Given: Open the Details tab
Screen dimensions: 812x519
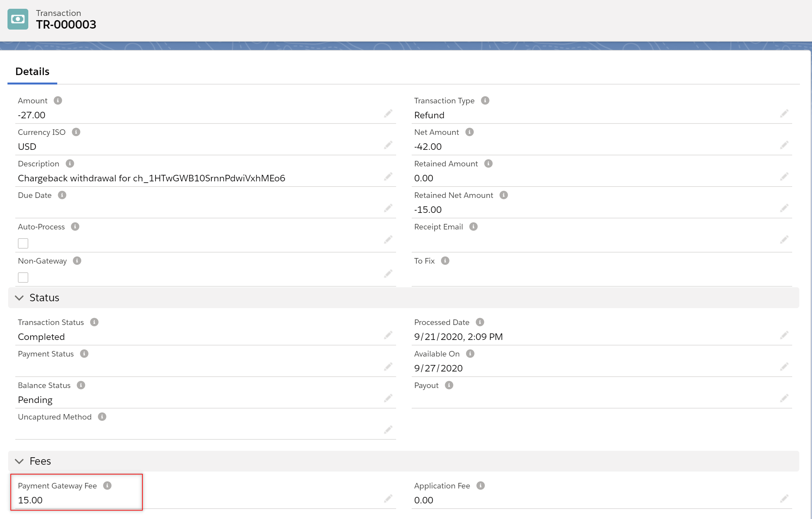Looking at the screenshot, I should 33,72.
